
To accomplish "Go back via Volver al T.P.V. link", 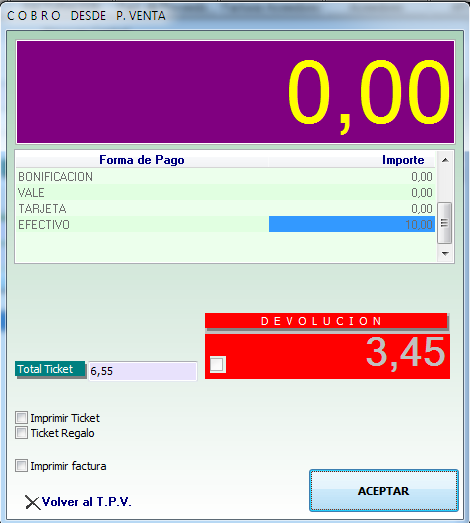I will coord(87,502).
